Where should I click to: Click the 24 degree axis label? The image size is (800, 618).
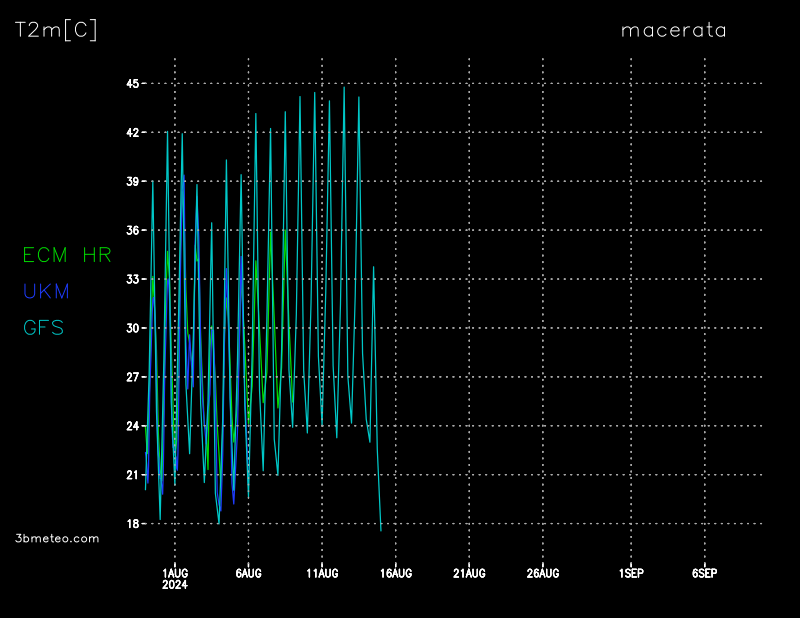point(131,426)
